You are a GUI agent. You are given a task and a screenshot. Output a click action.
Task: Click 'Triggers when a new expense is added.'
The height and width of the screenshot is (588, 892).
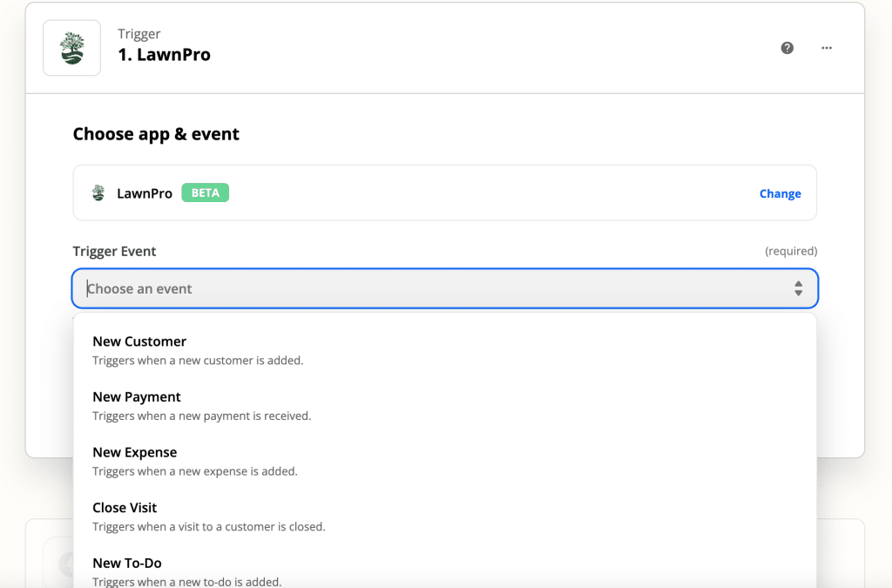click(195, 471)
